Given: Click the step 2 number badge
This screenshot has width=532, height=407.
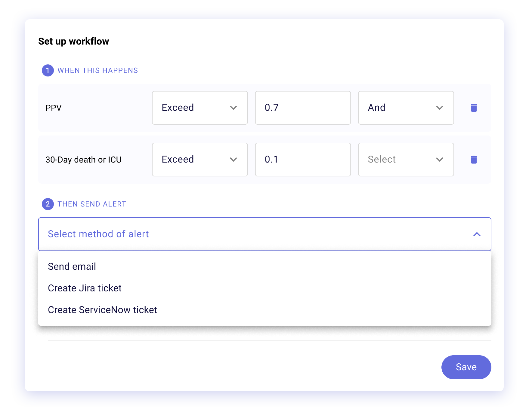Looking at the screenshot, I should [x=48, y=204].
